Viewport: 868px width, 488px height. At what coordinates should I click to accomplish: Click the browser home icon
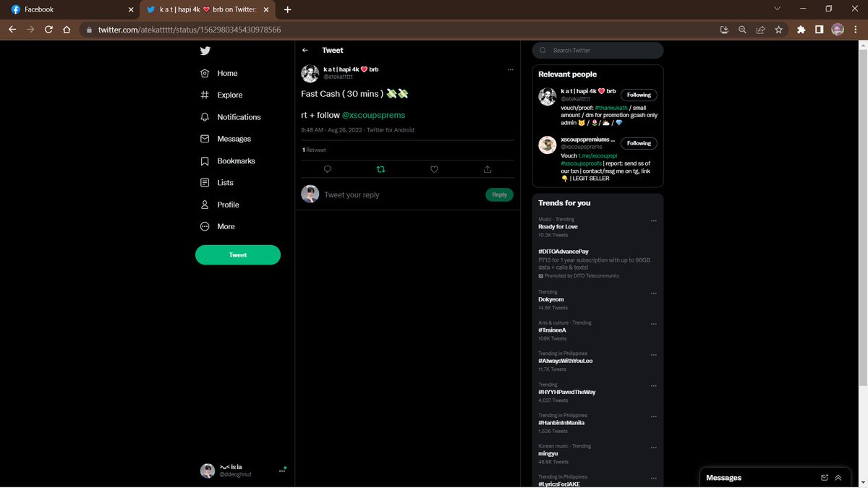click(x=67, y=30)
